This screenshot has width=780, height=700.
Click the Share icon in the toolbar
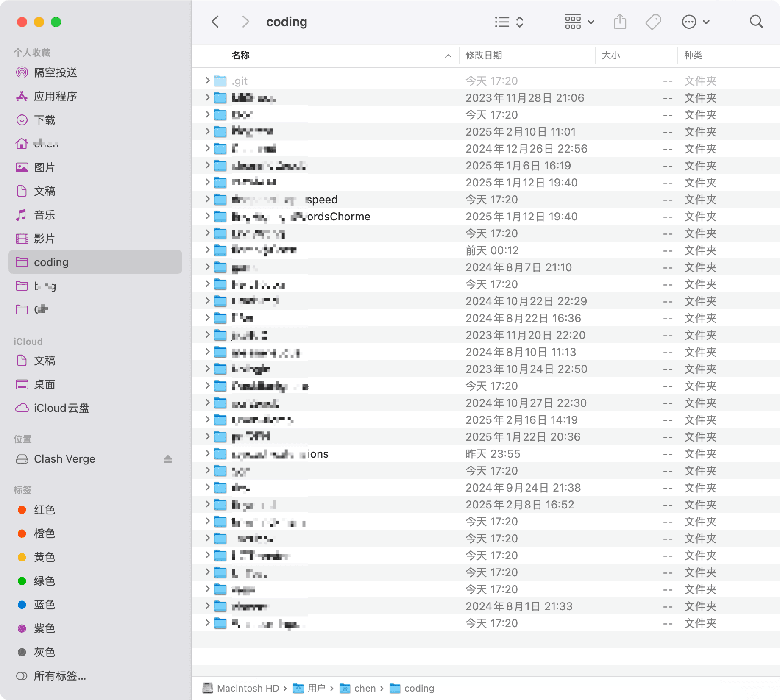coord(620,22)
